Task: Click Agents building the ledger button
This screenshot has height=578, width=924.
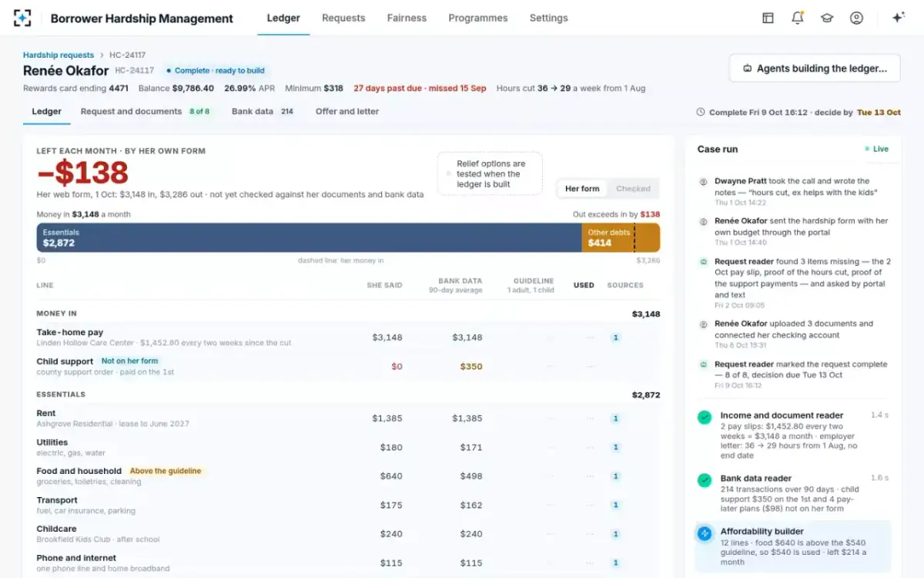Action: (x=815, y=69)
